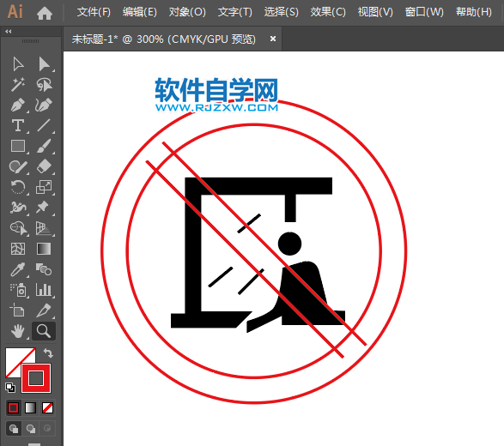Reset to default fill and stroke
The width and height of the screenshot is (504, 446).
coord(10,388)
